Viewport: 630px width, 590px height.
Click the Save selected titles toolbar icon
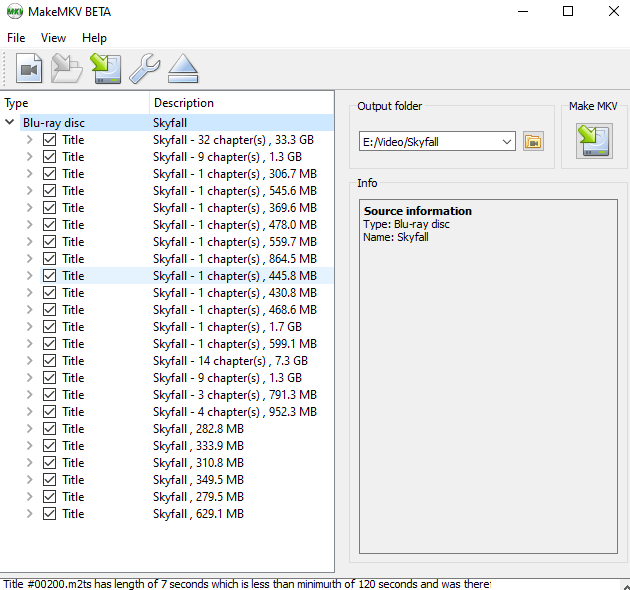point(106,68)
